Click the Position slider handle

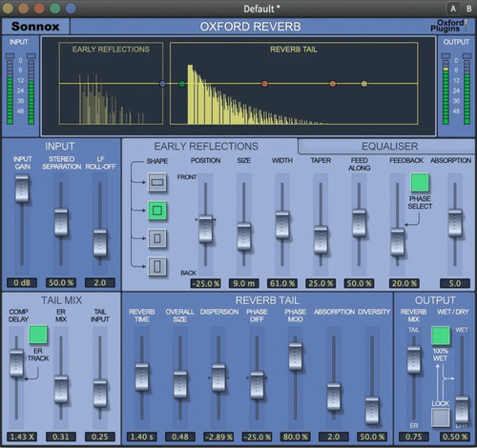[x=205, y=229]
